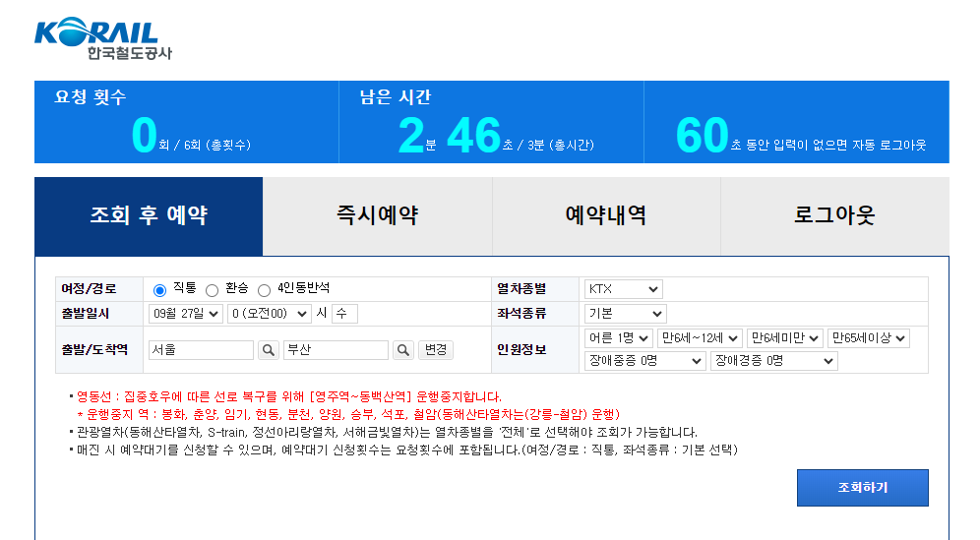Click the 조회하기 button
The width and height of the screenshot is (980, 540).
863,488
